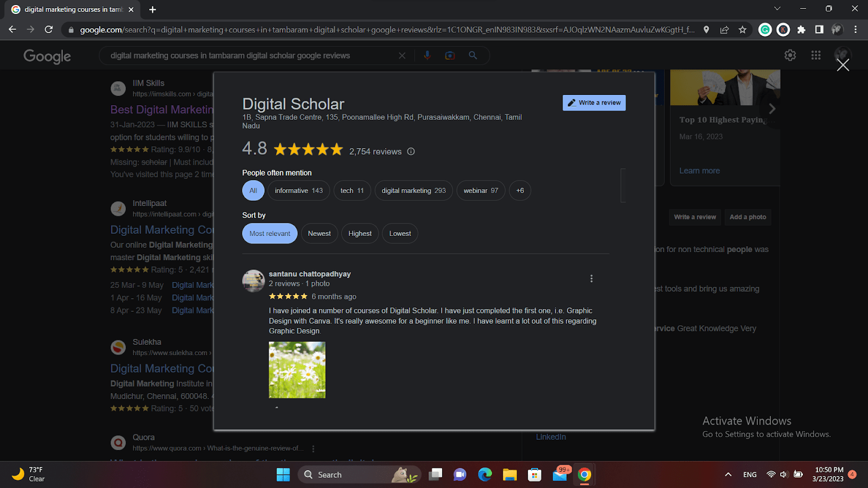Open new tab with plus icon

click(152, 9)
